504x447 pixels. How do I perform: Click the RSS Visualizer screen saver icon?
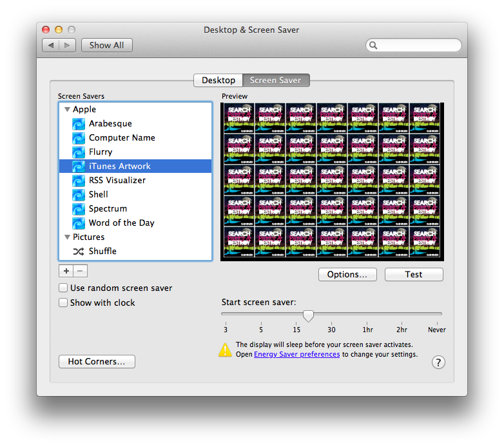tap(79, 181)
